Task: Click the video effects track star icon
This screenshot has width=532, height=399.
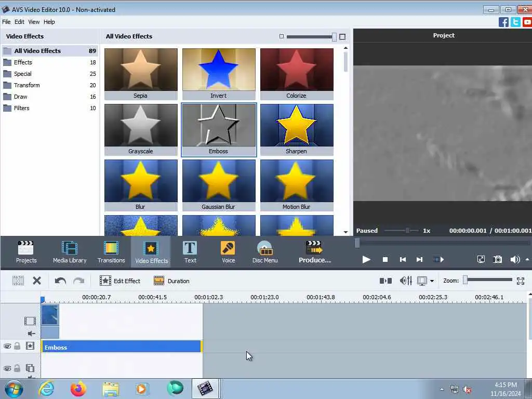Action: [30, 346]
